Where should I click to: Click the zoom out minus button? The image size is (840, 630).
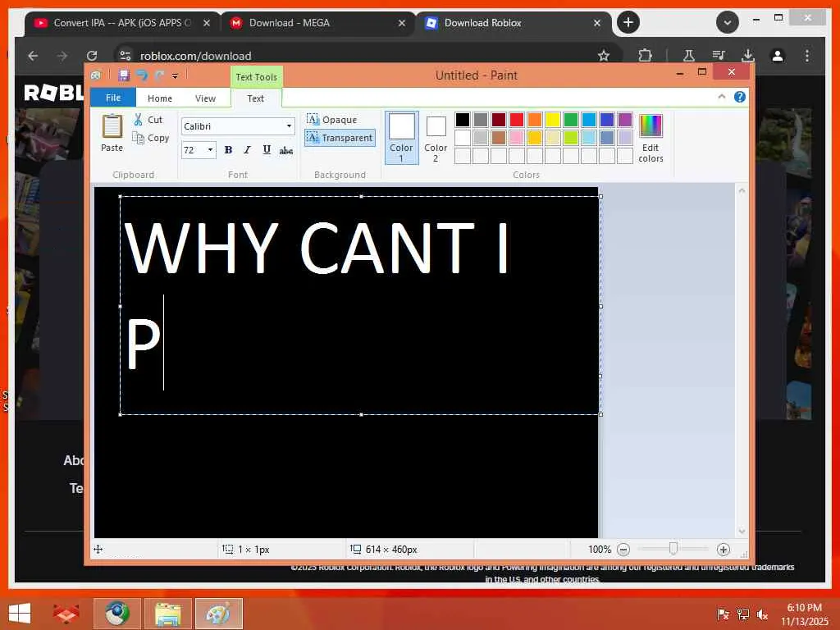623,550
